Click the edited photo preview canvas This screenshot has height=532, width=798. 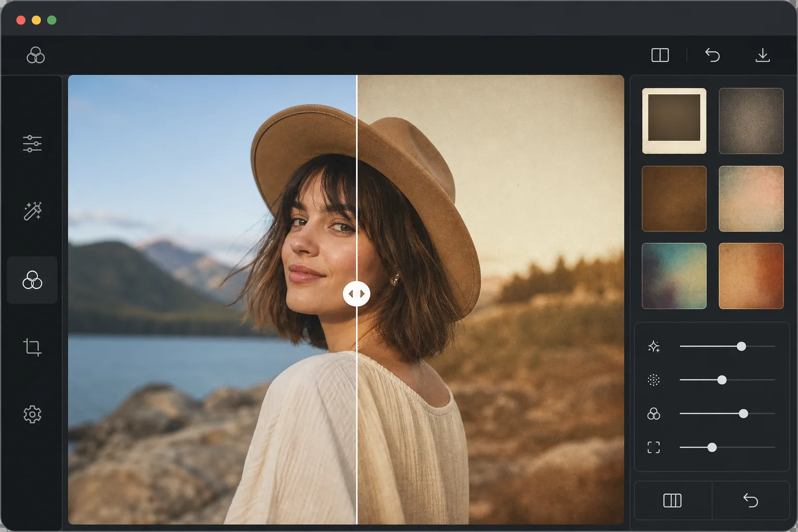point(346,300)
